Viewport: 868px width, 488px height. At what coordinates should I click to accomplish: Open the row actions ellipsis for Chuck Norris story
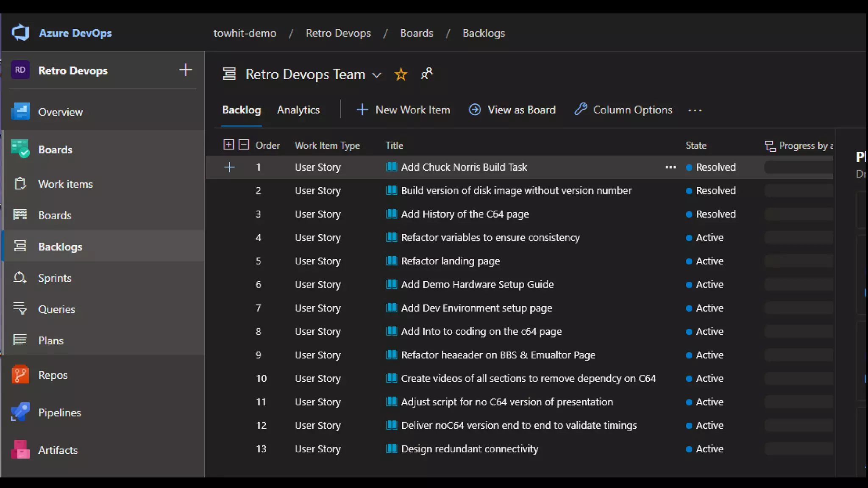(x=670, y=167)
